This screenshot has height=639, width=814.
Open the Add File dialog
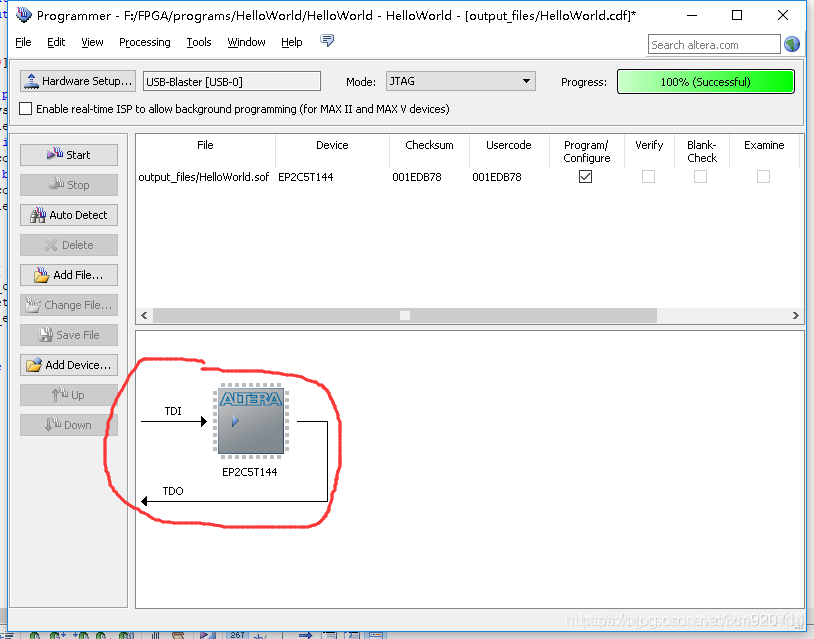[69, 275]
